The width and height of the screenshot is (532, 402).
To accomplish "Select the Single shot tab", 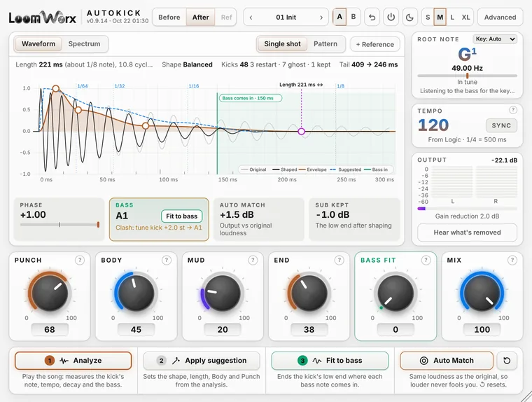I will (282, 44).
